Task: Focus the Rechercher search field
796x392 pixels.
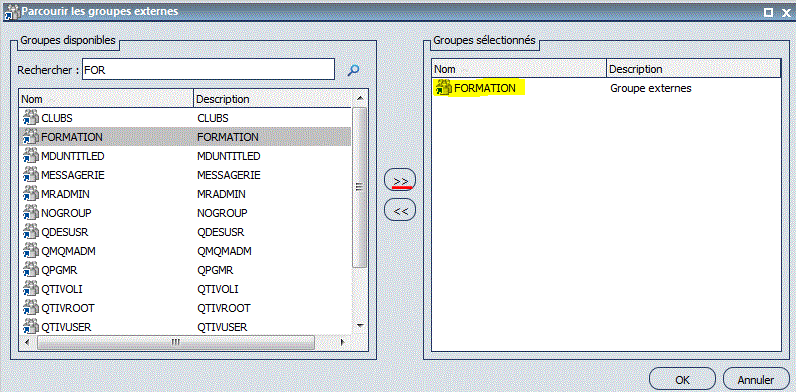Action: [x=208, y=69]
